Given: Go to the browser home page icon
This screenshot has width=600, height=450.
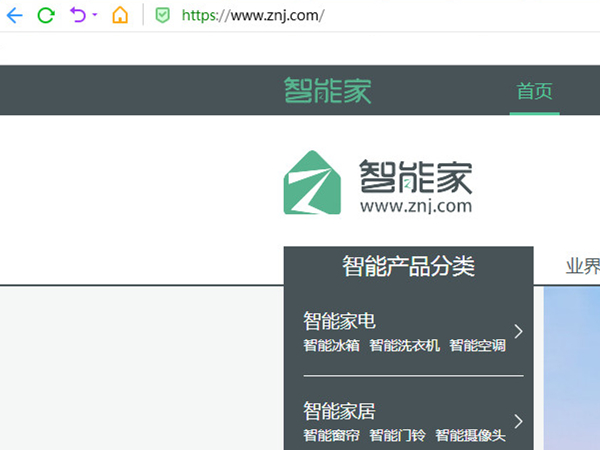Looking at the screenshot, I should pos(120,16).
